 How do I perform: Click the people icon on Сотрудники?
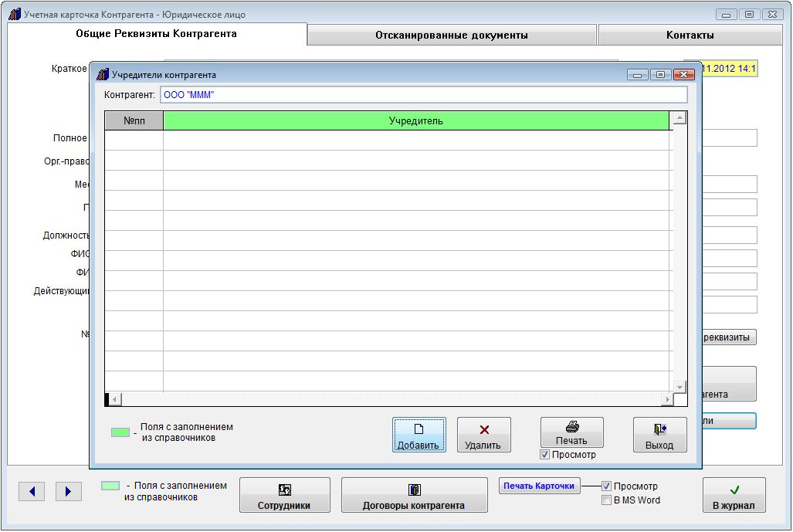(x=285, y=490)
